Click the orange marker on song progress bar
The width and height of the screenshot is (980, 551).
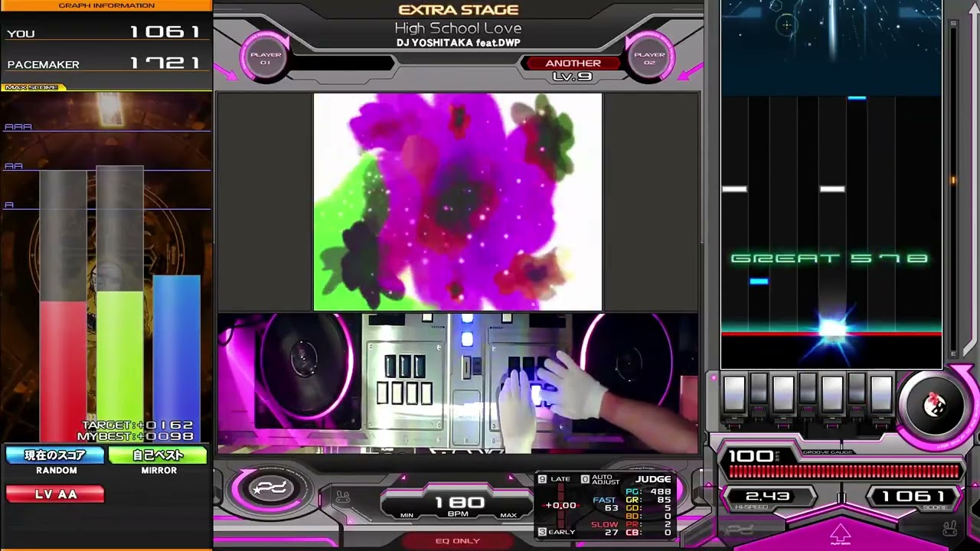pyautogui.click(x=953, y=181)
